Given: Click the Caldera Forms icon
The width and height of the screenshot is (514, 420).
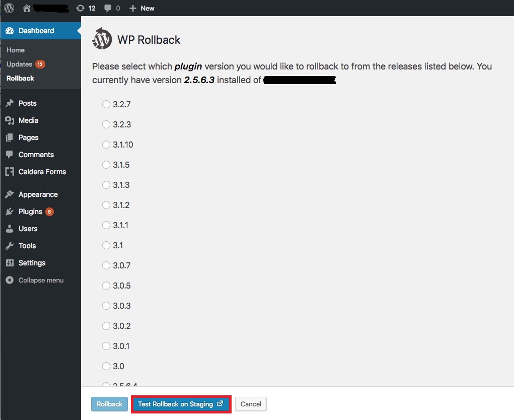Looking at the screenshot, I should point(10,172).
